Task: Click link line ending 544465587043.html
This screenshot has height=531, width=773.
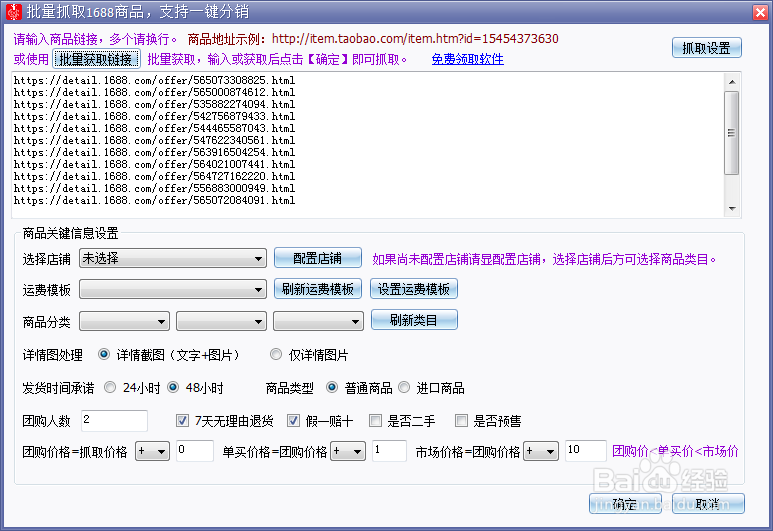Action: point(154,128)
